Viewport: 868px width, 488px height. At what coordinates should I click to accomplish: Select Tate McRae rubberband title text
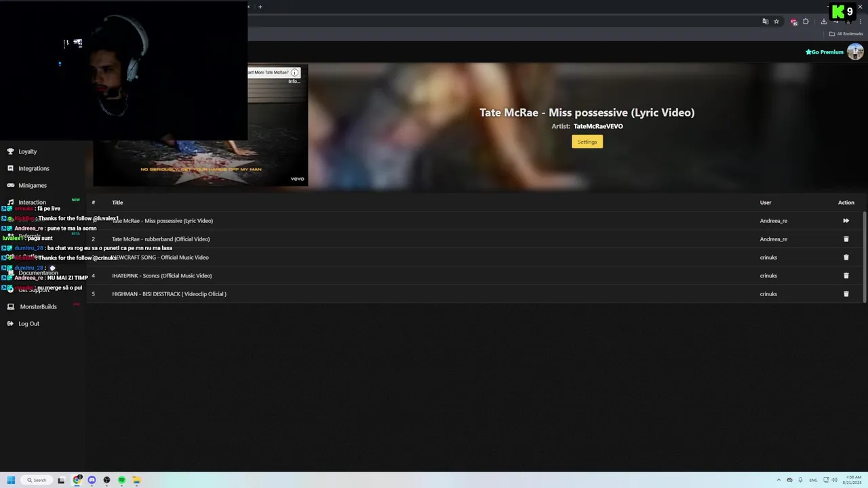pos(161,239)
